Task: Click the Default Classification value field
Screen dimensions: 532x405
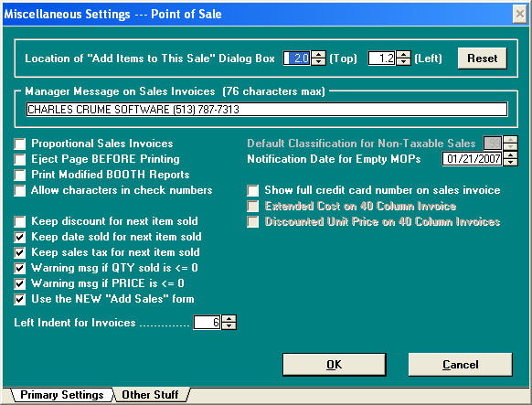Action: click(x=493, y=144)
